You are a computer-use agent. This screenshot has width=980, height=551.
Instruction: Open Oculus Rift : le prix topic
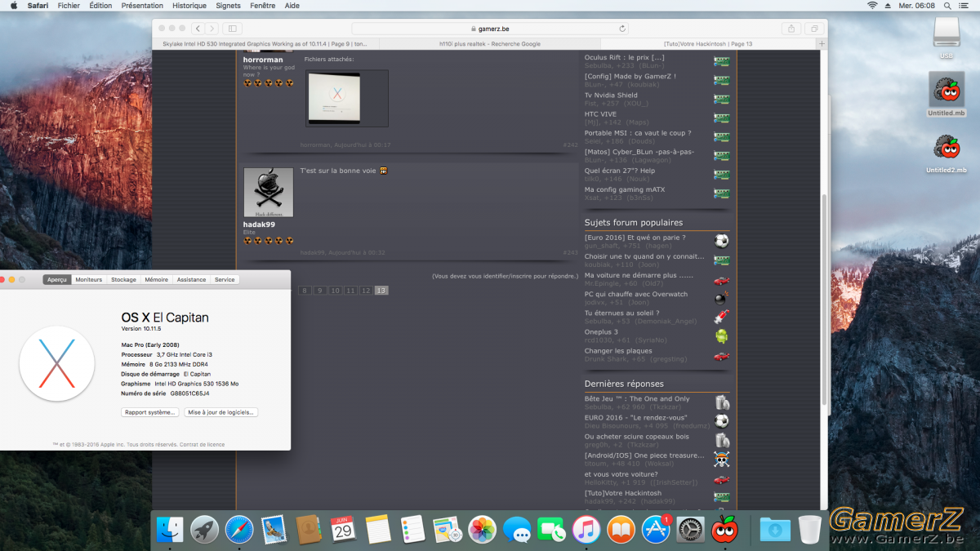click(x=624, y=58)
